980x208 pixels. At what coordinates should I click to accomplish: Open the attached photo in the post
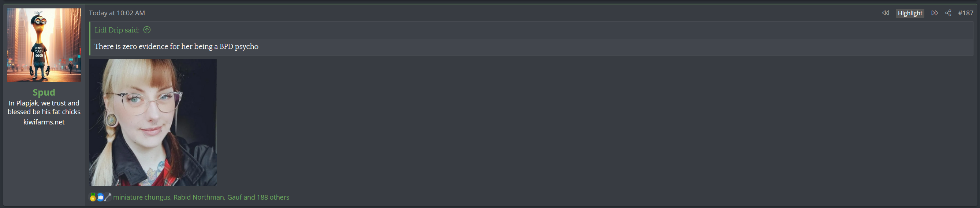click(153, 122)
